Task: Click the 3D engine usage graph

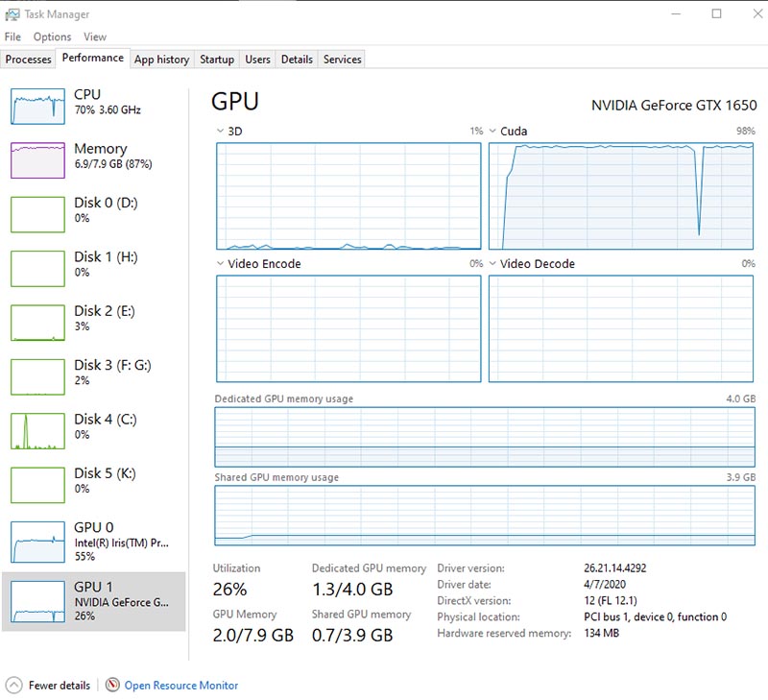Action: (348, 196)
